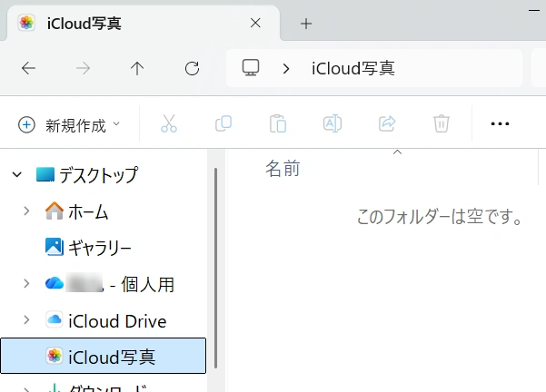Sort by the 名前 column header
546x392 pixels.
click(x=283, y=168)
